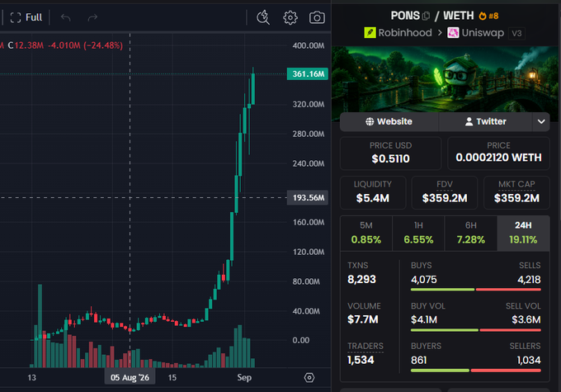The height and width of the screenshot is (392, 561).
Task: Open chart settings gear
Action: (x=290, y=17)
